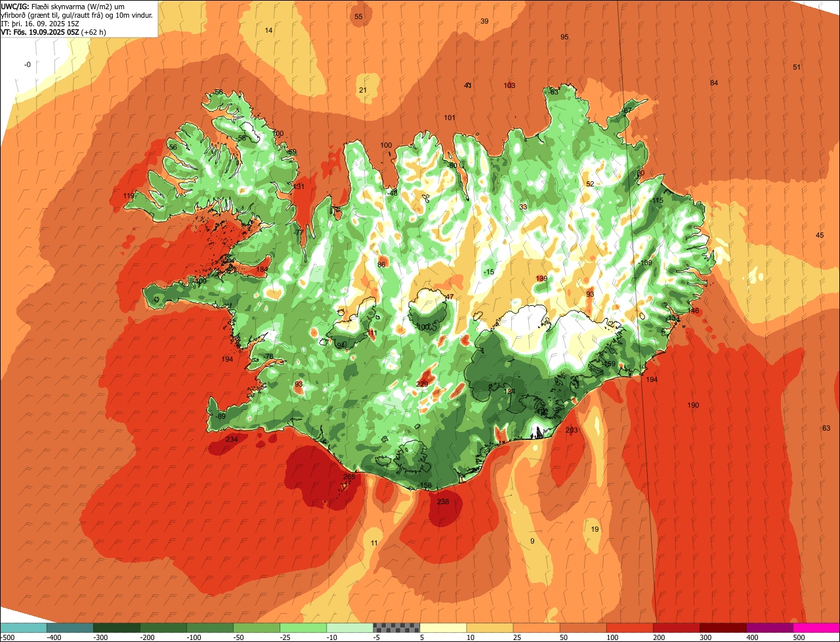Image resolution: width=840 pixels, height=642 pixels.
Task: Click the dark teal -400 to -300 legend swatch
Action: pos(70,628)
